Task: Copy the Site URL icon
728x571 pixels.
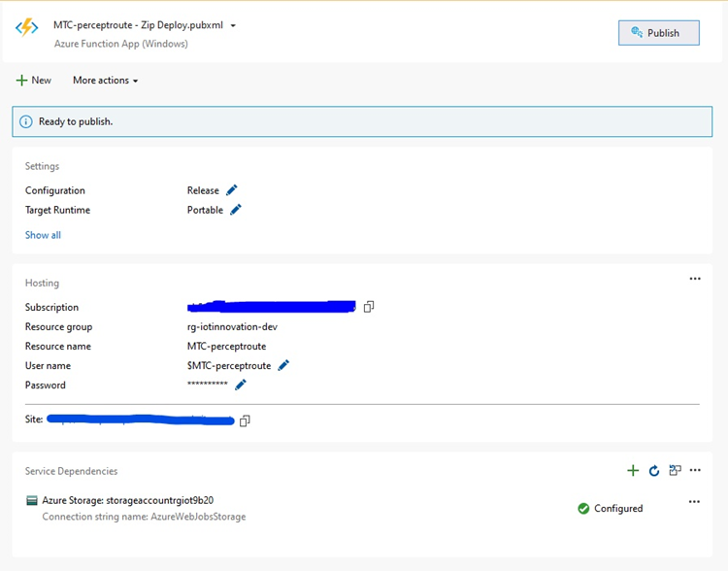Action: tap(245, 420)
